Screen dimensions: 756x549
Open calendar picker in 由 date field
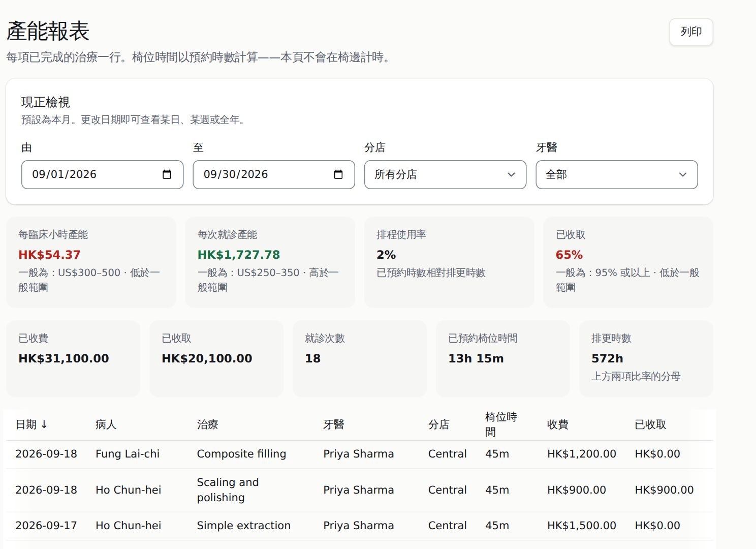click(167, 174)
